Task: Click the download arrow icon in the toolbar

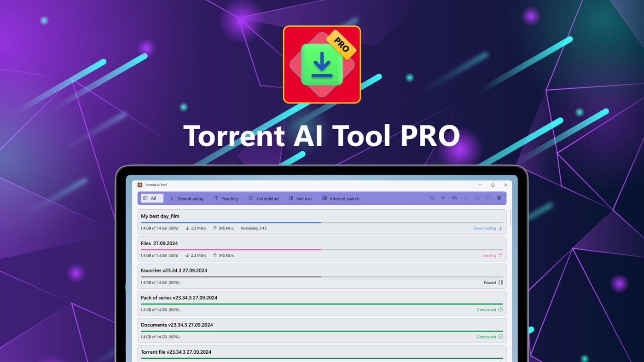Action: (465, 198)
